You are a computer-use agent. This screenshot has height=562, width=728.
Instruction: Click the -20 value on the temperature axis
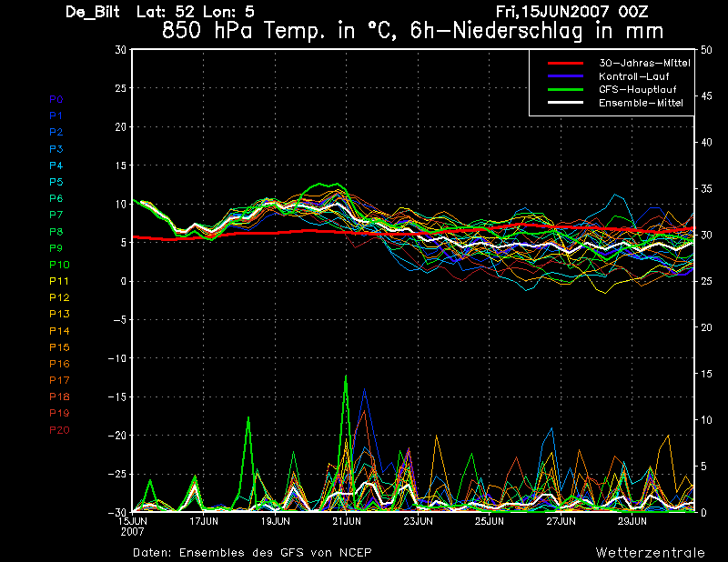click(117, 436)
